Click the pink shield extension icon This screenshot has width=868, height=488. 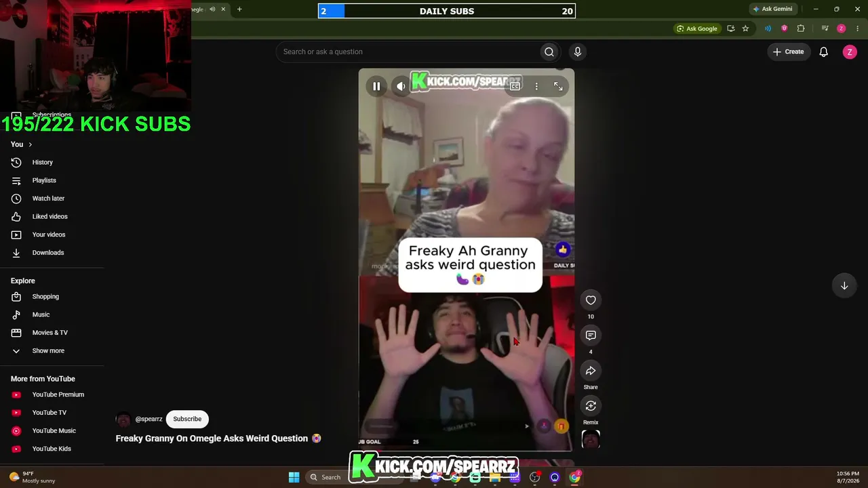[x=784, y=28]
